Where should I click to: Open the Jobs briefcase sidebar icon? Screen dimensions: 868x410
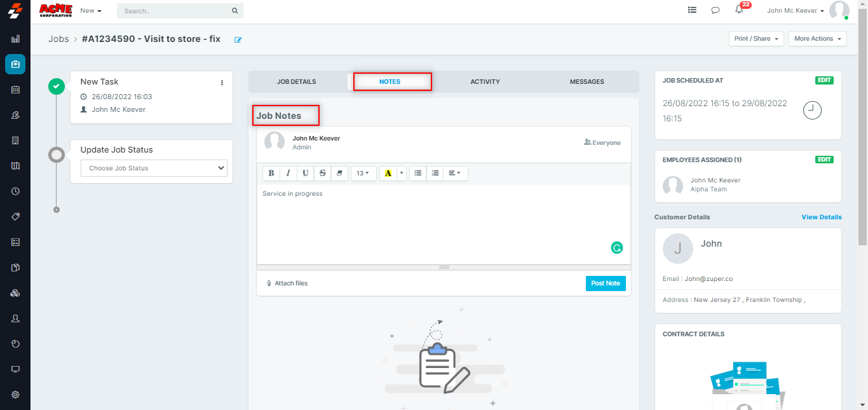coord(15,64)
